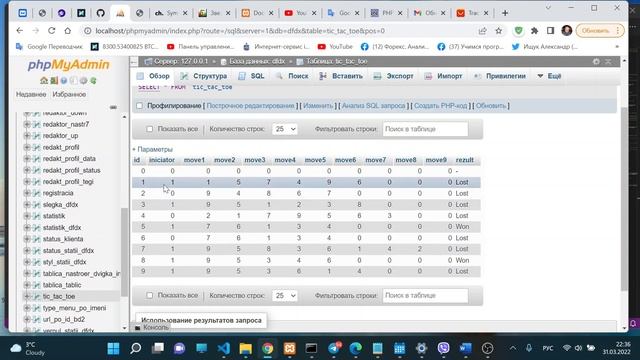Screen dimensions: 640x360
Task: Expand the redaktor_nastr7 tree node
Action: coord(27,124)
